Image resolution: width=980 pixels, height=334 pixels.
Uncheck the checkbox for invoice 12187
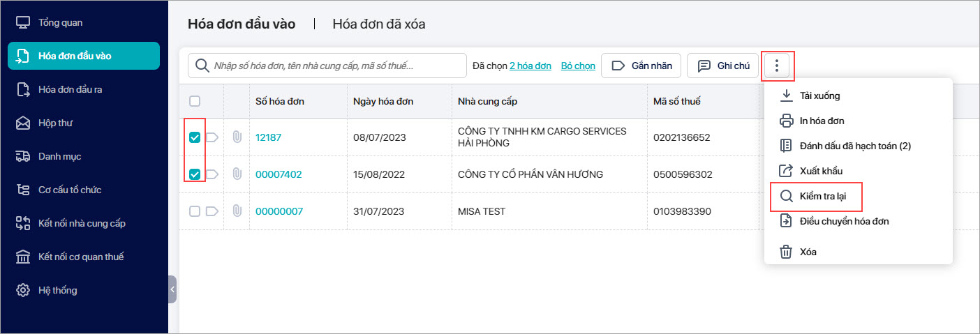195,137
